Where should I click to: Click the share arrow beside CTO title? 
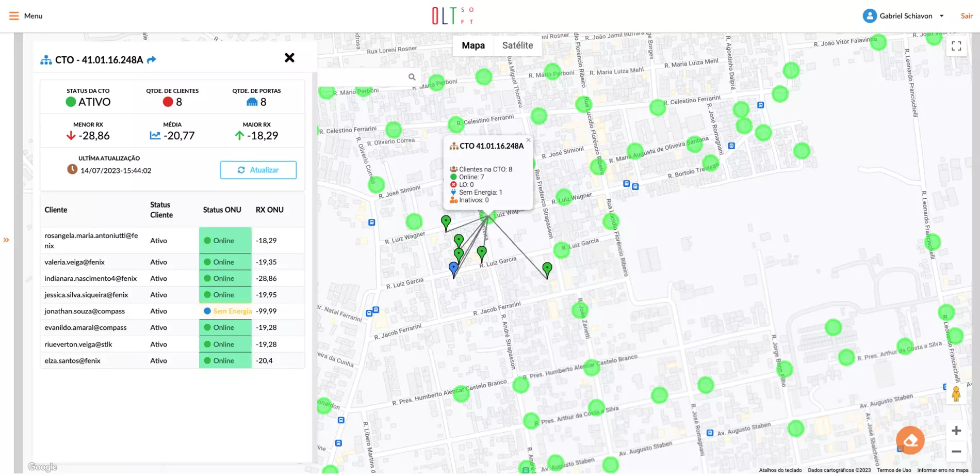(151, 60)
